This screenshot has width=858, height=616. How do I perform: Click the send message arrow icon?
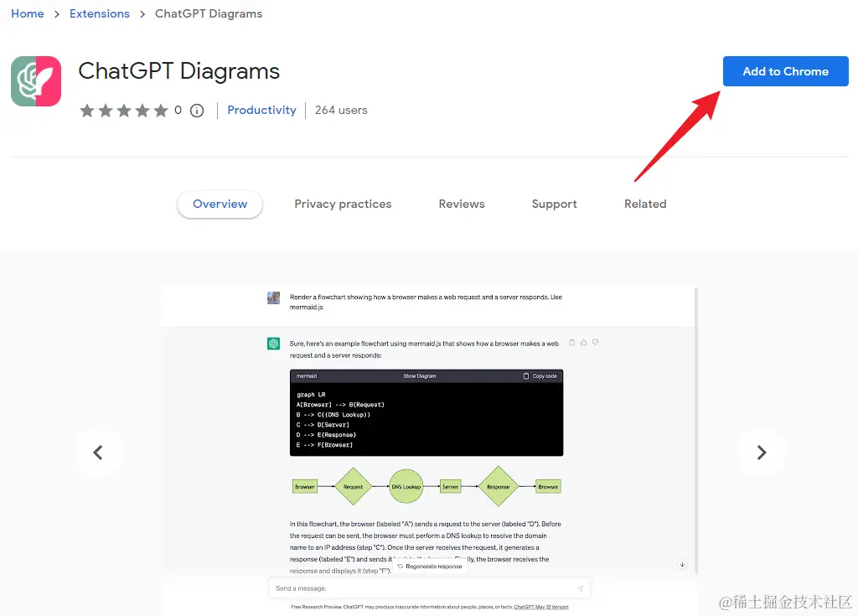(x=580, y=588)
